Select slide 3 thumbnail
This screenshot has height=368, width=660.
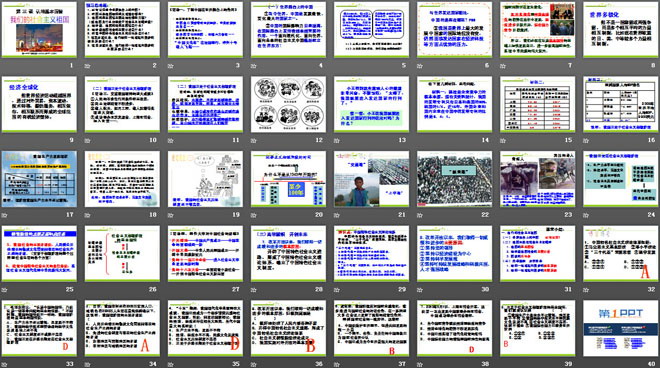[205, 29]
